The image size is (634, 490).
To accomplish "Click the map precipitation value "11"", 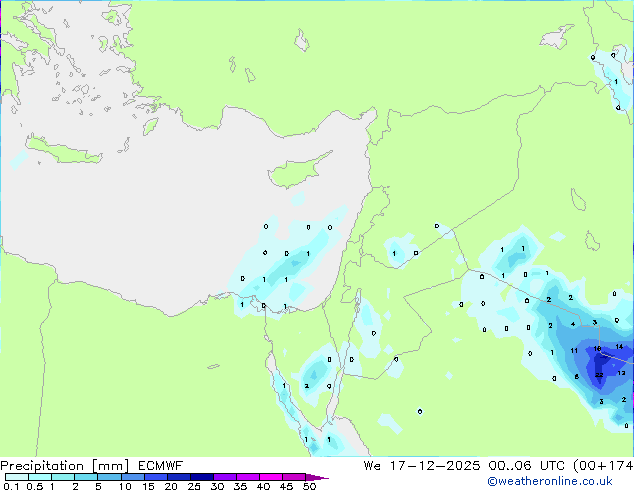I will click(x=574, y=351).
